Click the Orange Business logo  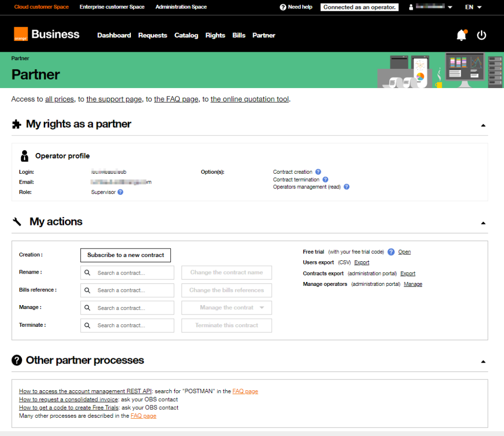[47, 34]
